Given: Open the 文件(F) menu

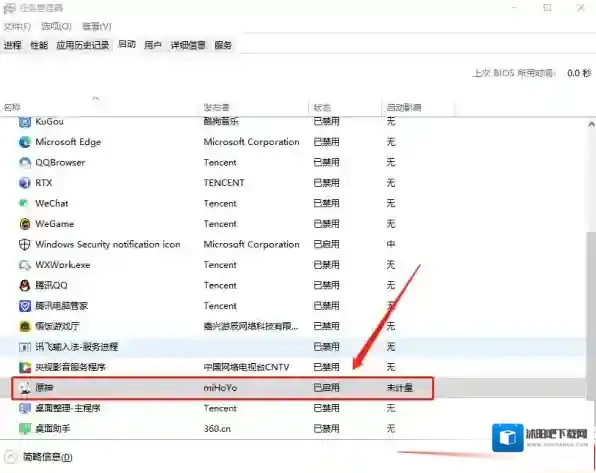Looking at the screenshot, I should pos(17,27).
